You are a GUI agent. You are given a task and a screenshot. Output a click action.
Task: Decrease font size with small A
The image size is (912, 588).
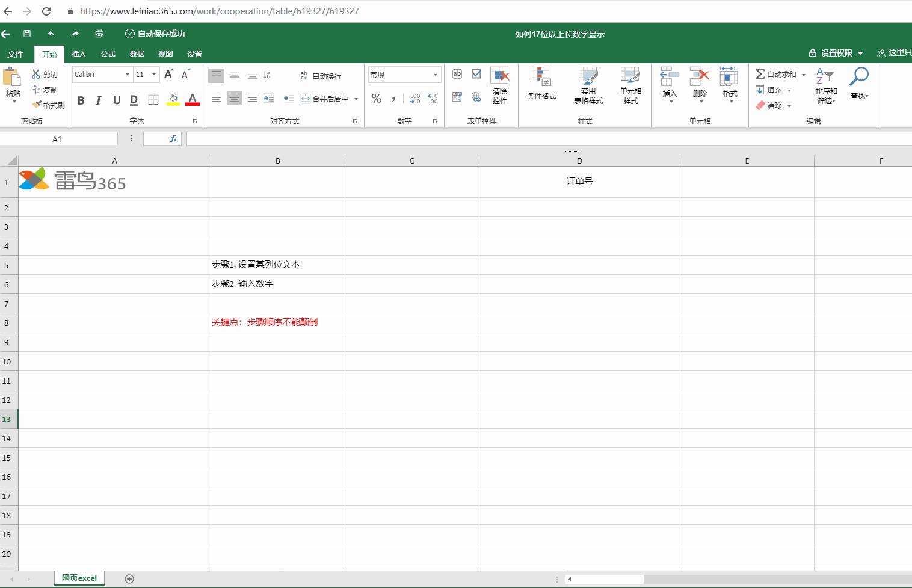186,74
